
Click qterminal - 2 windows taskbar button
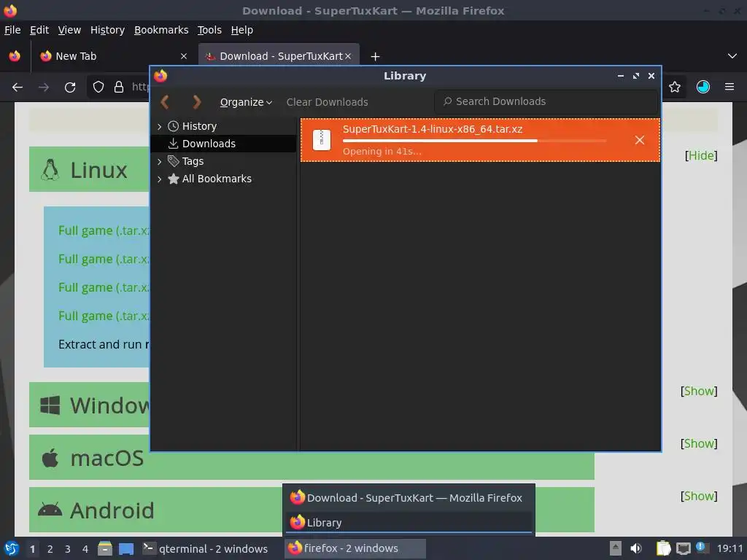tap(206, 548)
